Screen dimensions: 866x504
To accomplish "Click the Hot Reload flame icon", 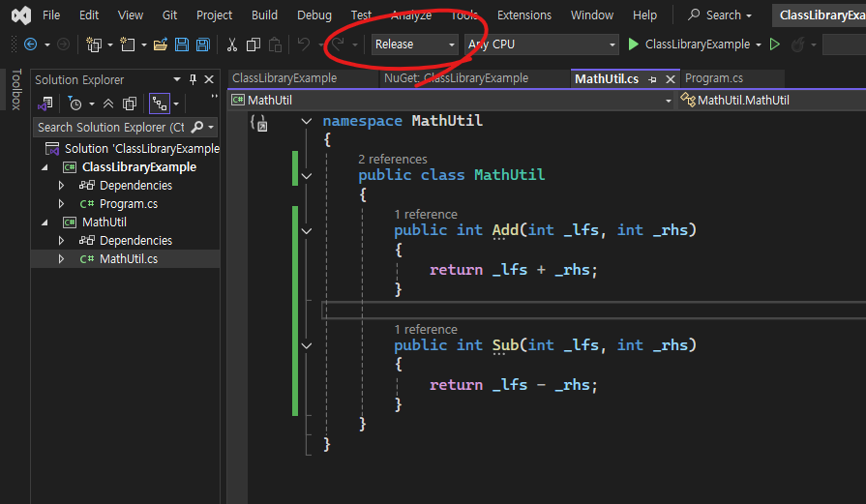I will click(797, 44).
